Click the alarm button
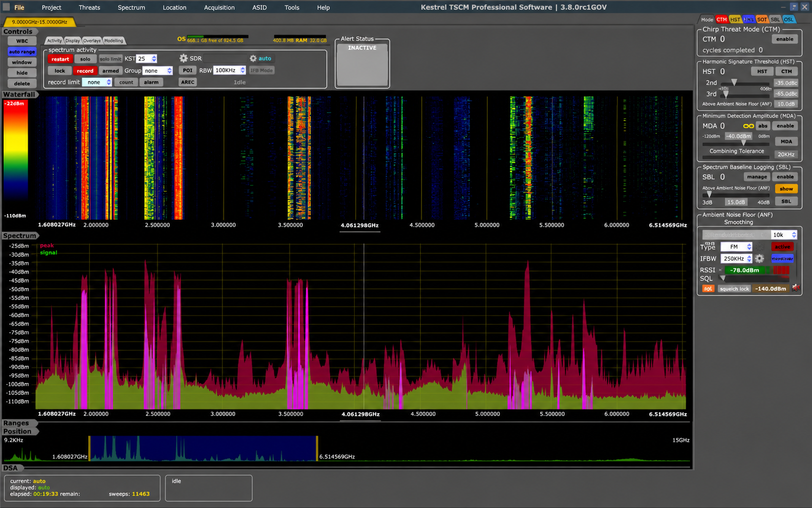The image size is (812, 508). [151, 82]
